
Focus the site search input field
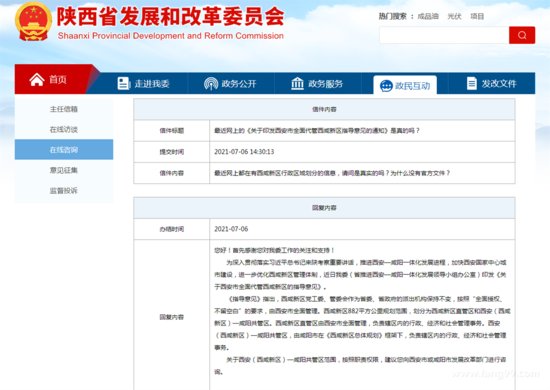444,35
